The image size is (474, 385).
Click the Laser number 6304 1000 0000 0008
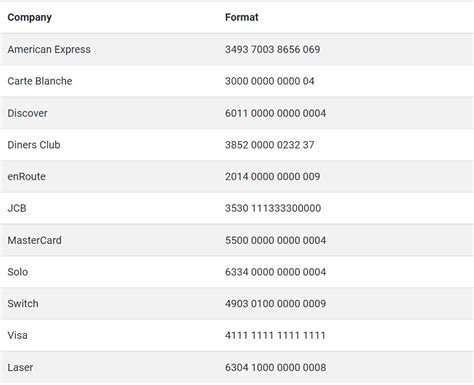click(275, 367)
